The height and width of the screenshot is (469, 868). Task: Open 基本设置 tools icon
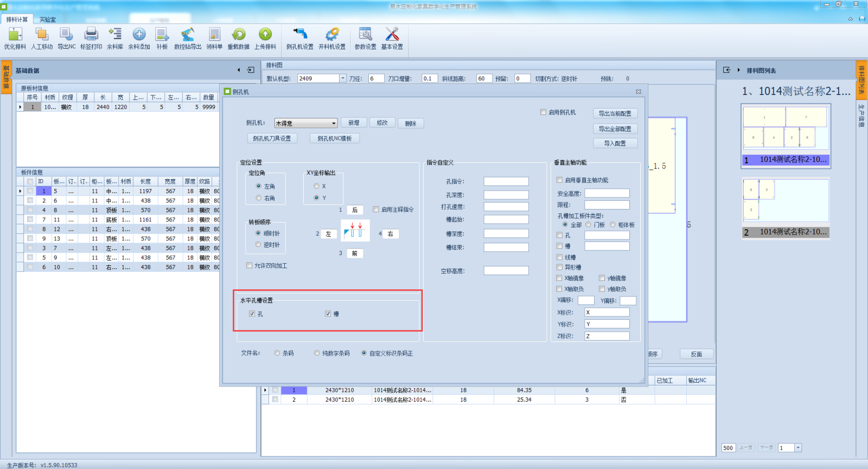click(392, 35)
